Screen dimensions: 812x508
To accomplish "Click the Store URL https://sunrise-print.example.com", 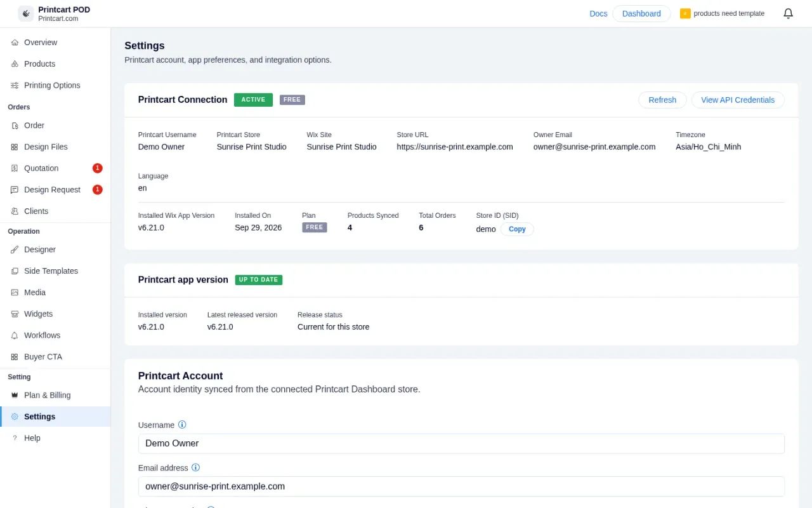I will (x=455, y=147).
